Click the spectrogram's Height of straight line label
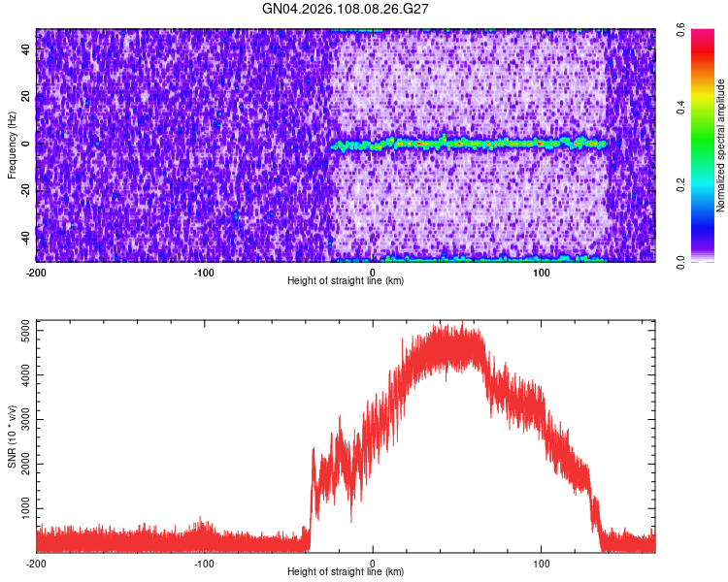 [346, 280]
